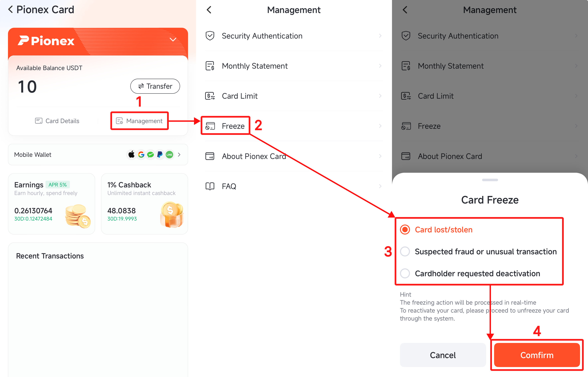Screen dimensions: 588x377
Task: Select the Apple Pay icon in Mobile Wallet
Action: 131,154
